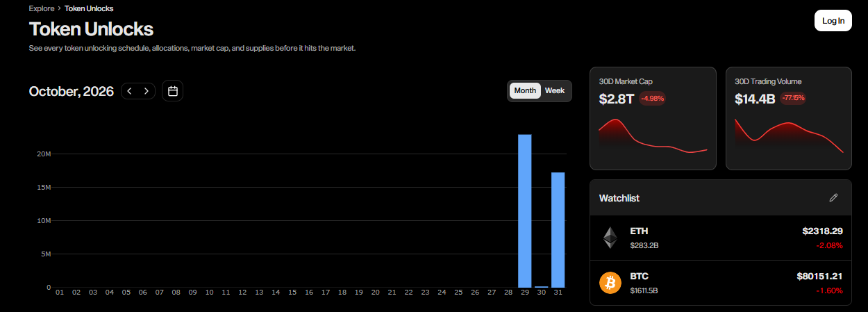This screenshot has height=312, width=868.
Task: Edit the Watchlist with pencil icon
Action: (x=834, y=198)
